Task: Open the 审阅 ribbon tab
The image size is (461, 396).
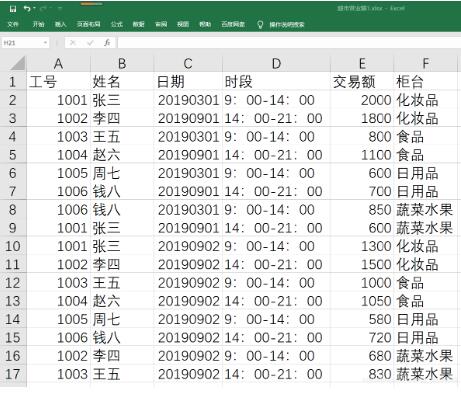Action: [x=161, y=24]
